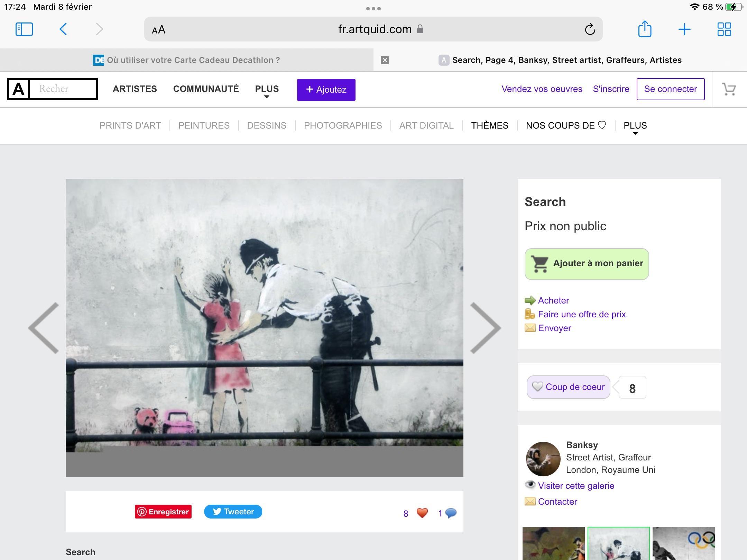Click the Twitter Tweeter button
Viewport: 747px width, 560px height.
[x=233, y=512]
